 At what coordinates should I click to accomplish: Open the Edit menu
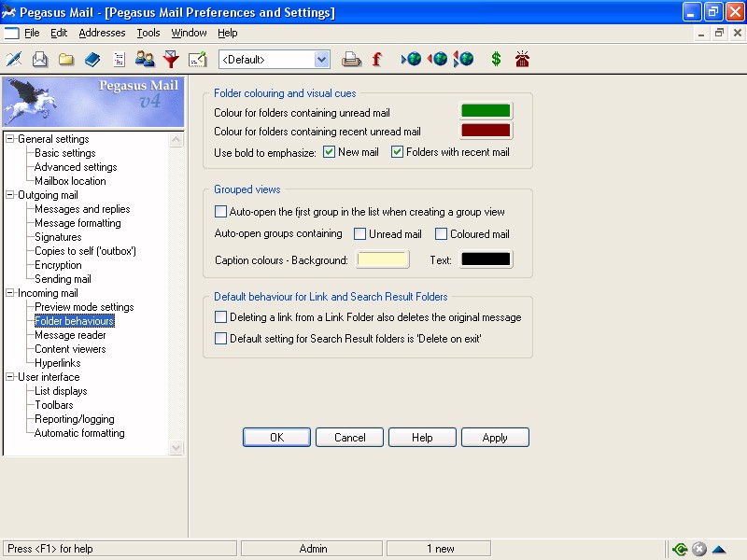(59, 33)
